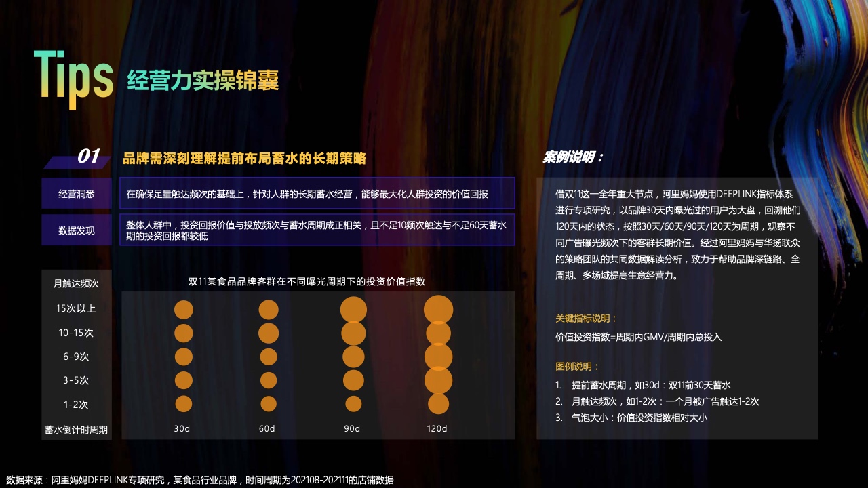868x488 pixels.
Task: Click the 90d bubble in 1-2次 row
Action: (x=353, y=403)
